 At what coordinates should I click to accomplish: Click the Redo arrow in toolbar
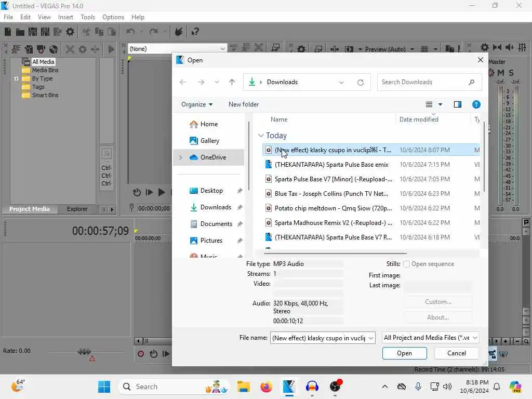(154, 32)
